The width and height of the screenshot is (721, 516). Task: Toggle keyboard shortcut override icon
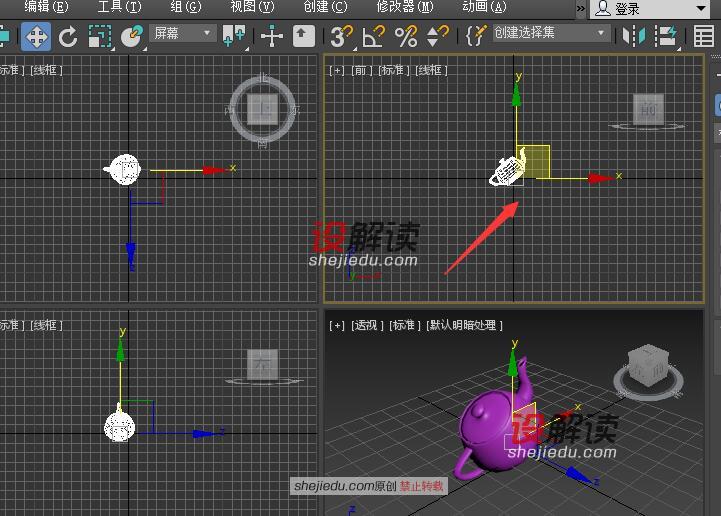coord(303,36)
